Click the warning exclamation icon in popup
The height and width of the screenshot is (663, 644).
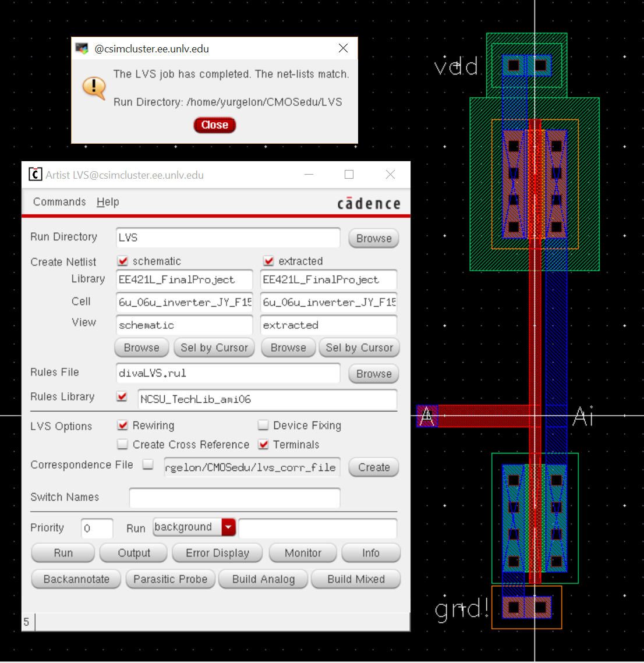[x=94, y=87]
